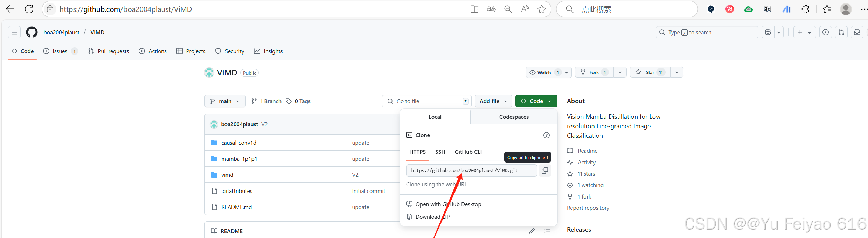Screen dimensions: 868x238
Task: Select the SSH clone option
Action: click(440, 152)
